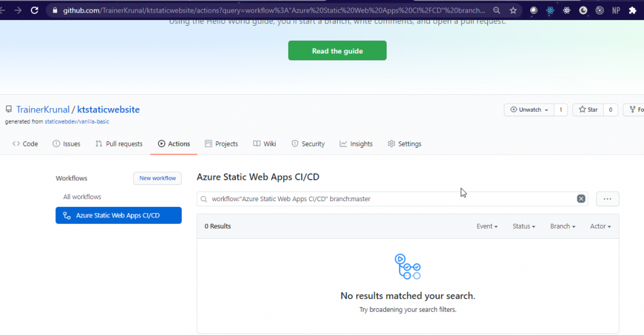The height and width of the screenshot is (335, 644).
Task: Open the three-dots workflow options menu
Action: [608, 199]
